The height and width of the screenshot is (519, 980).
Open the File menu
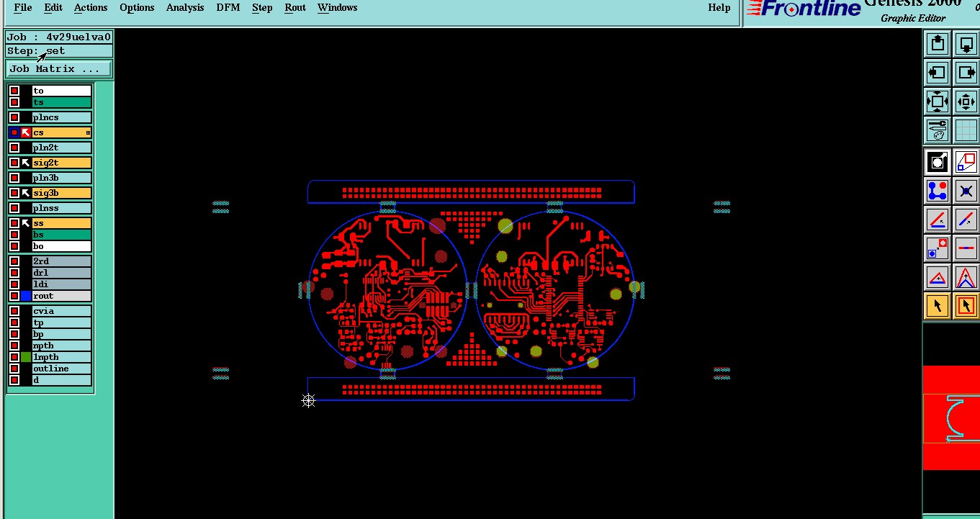pyautogui.click(x=23, y=8)
